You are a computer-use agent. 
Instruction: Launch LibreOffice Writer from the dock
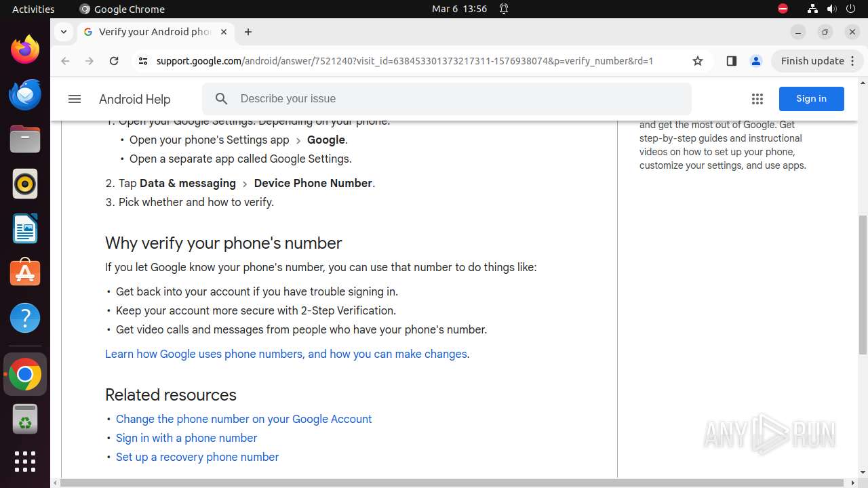coord(25,228)
